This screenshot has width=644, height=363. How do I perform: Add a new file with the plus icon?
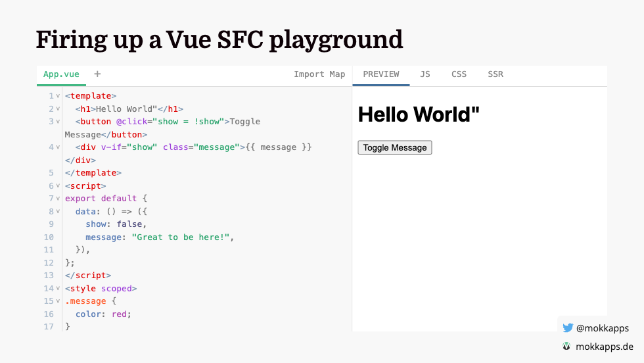tap(97, 74)
